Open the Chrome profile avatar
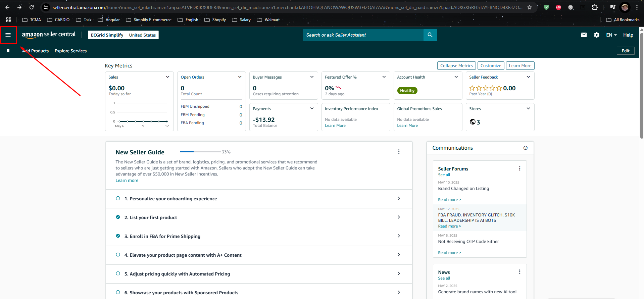 [x=625, y=7]
